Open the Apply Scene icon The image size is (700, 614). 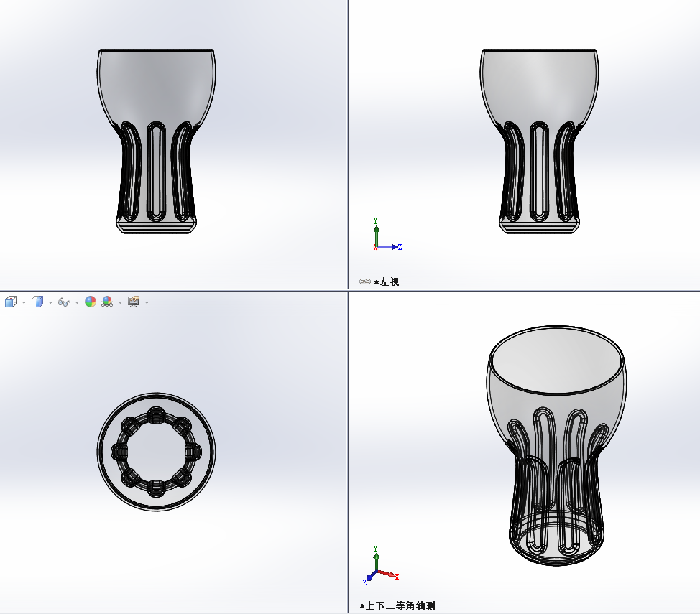107,302
